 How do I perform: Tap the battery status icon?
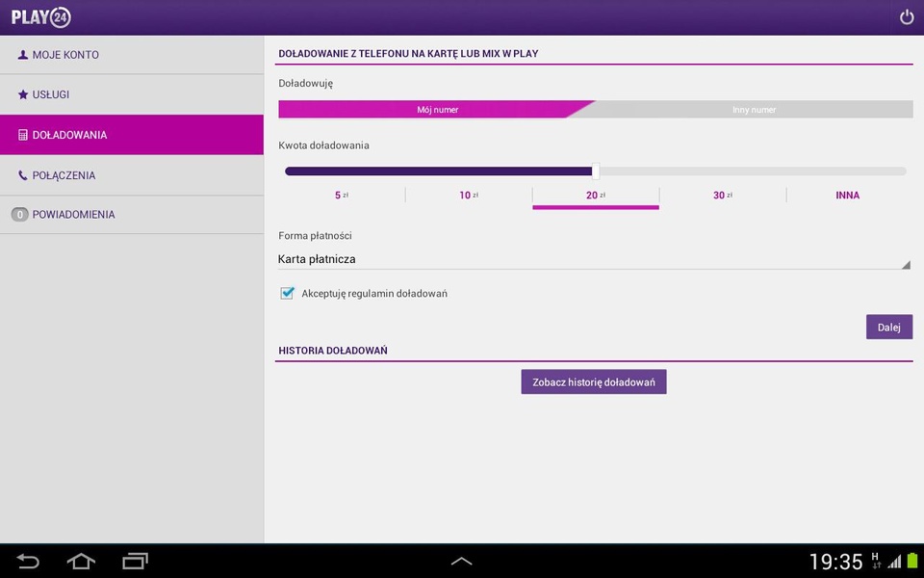[912, 561]
